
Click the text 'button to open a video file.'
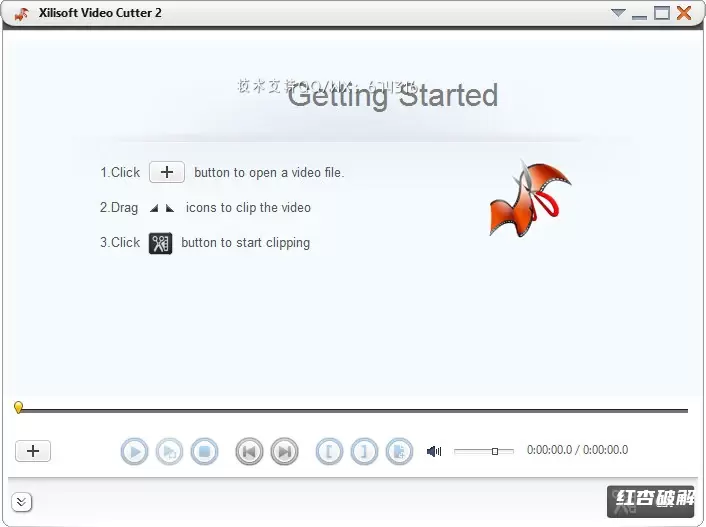point(269,173)
